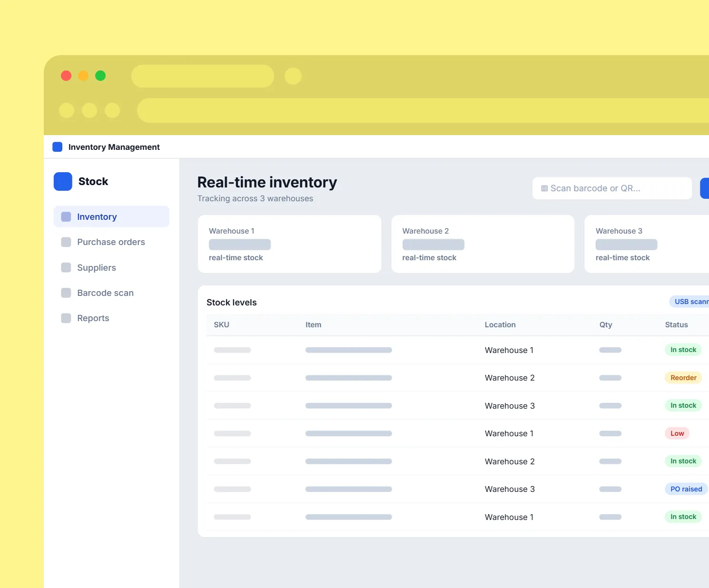Viewport: 709px width, 588px height.
Task: Open the Warehouse 1 stock card
Action: click(x=290, y=244)
